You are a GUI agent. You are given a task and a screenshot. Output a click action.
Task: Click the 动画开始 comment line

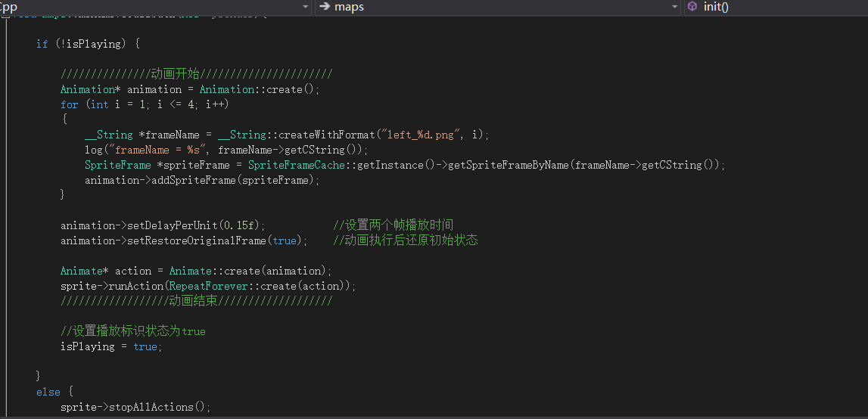[x=196, y=74]
